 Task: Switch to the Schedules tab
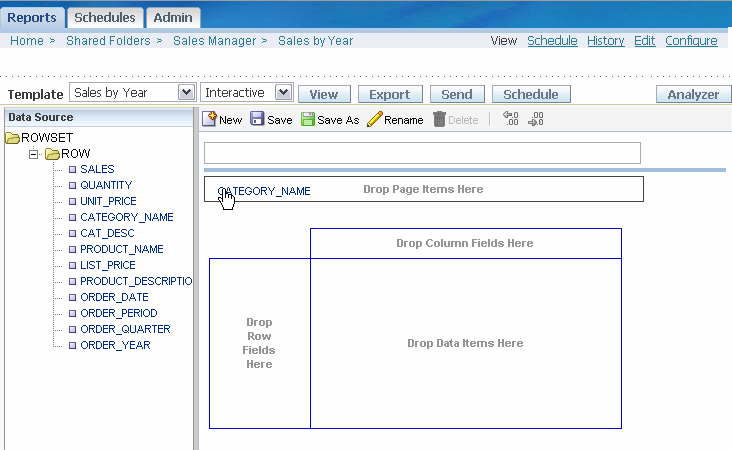point(105,18)
